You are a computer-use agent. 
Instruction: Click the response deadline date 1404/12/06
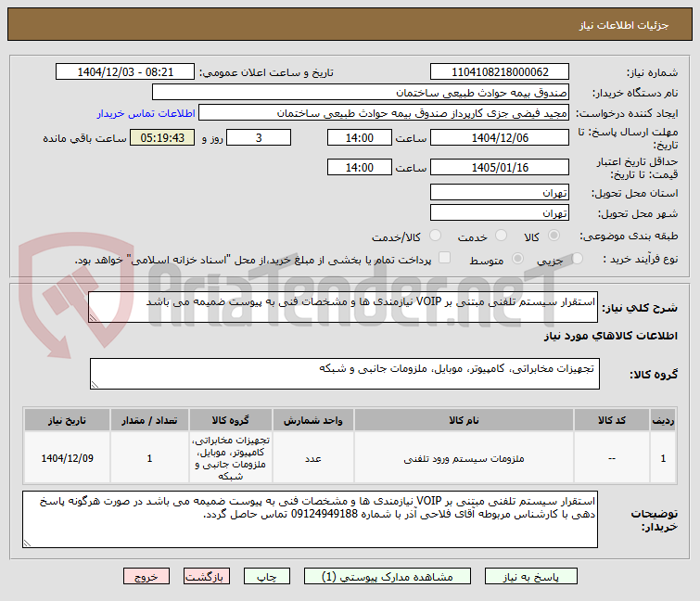[500, 137]
